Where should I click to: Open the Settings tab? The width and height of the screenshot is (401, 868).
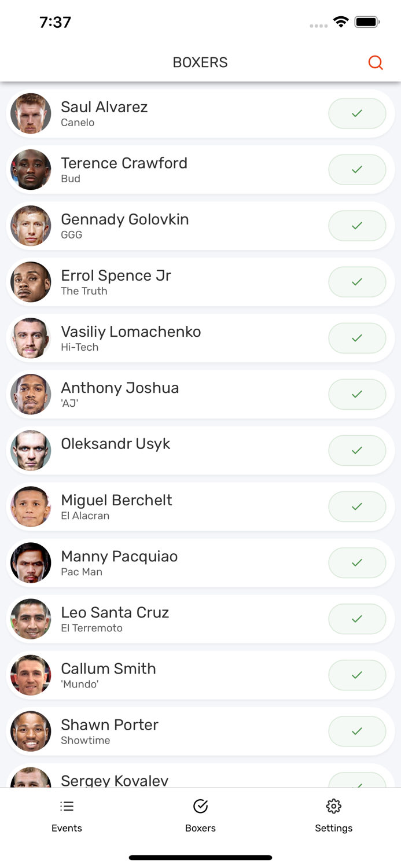pyautogui.click(x=334, y=815)
